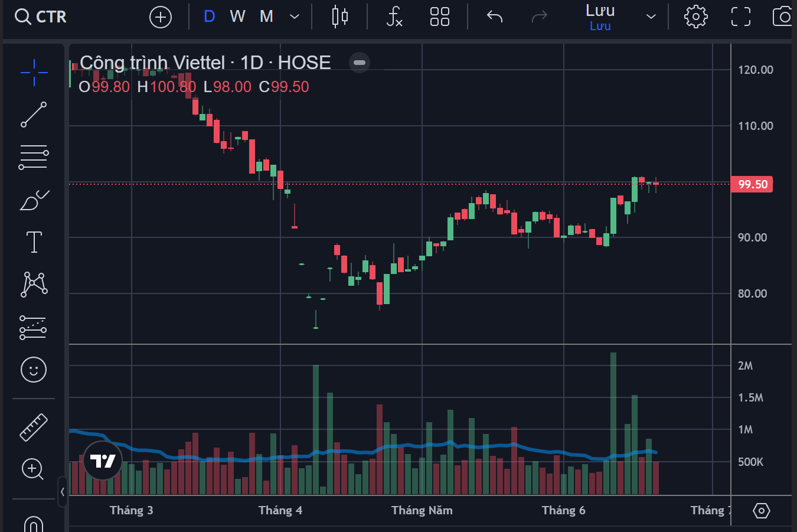Select the crosshair cursor tool
This screenshot has width=797, height=532.
coord(34,72)
